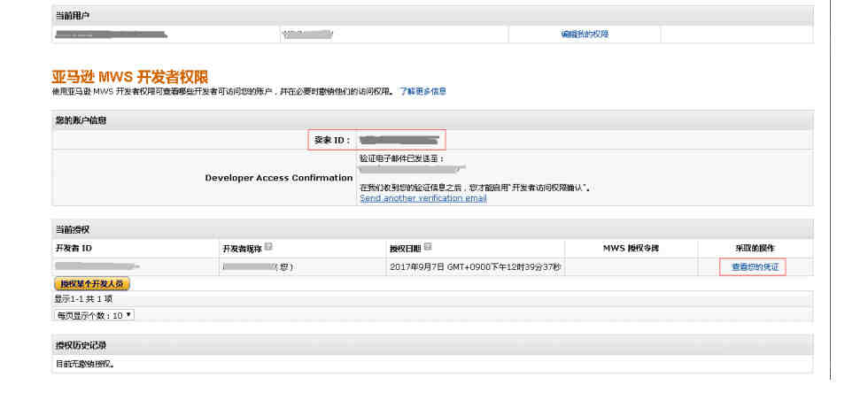Open the 每页显示个数 dropdown
Image resolution: width=868 pixels, height=393 pixels.
coord(94,315)
